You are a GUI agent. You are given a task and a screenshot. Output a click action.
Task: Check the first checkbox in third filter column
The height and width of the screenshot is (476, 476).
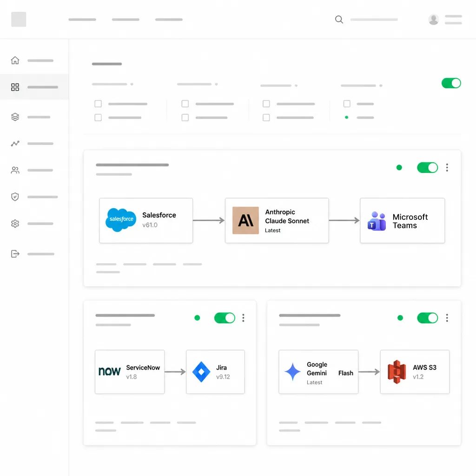266,104
